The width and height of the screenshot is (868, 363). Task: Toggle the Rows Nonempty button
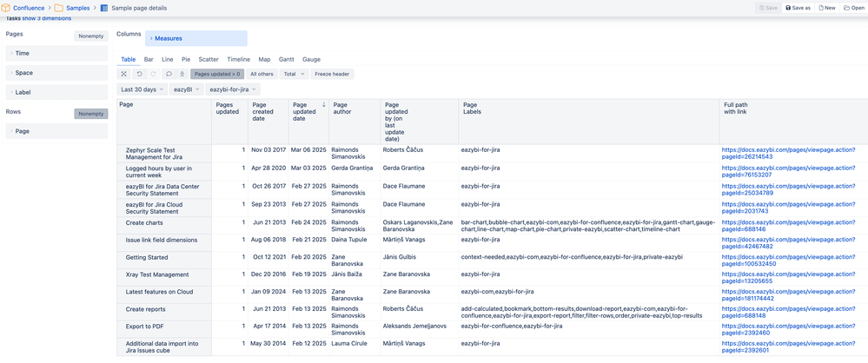click(x=91, y=114)
